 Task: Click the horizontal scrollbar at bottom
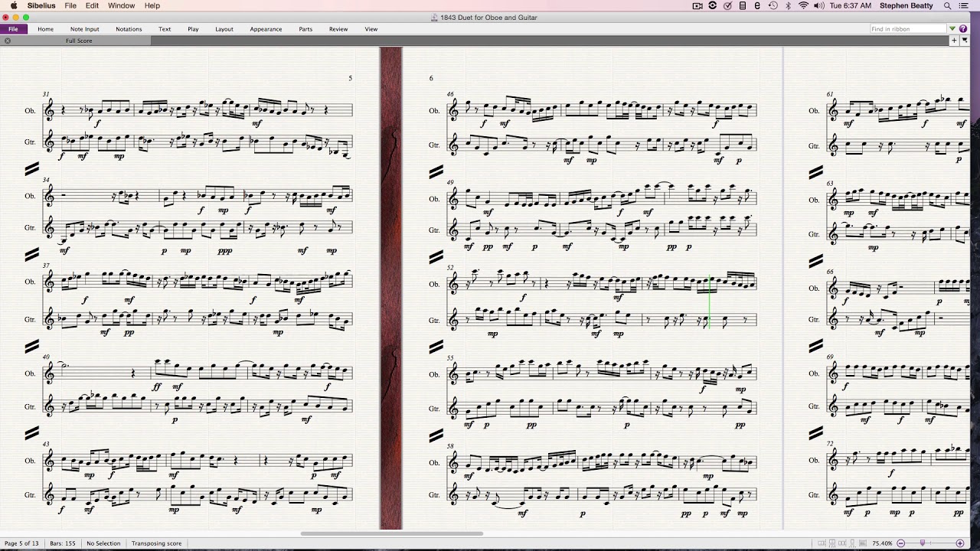pos(391,533)
